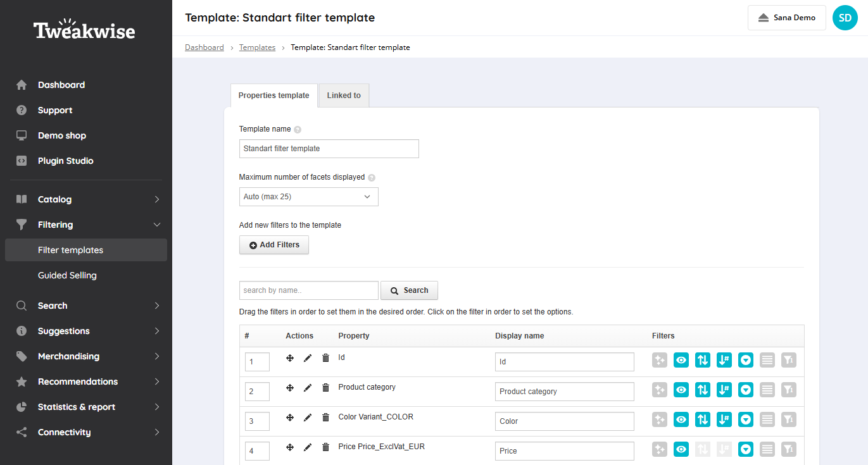Click the move handle for the Id row
Image resolution: width=868 pixels, height=465 pixels.
pyautogui.click(x=290, y=358)
